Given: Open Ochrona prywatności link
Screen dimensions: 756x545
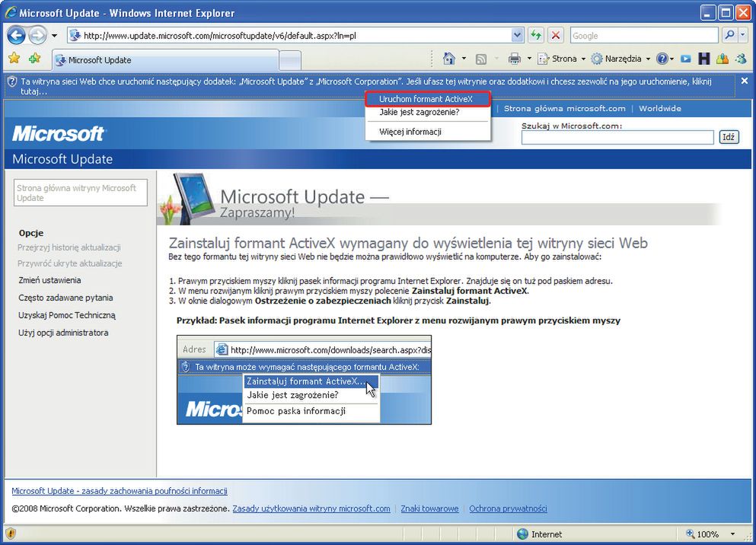Looking at the screenshot, I should coord(508,508).
